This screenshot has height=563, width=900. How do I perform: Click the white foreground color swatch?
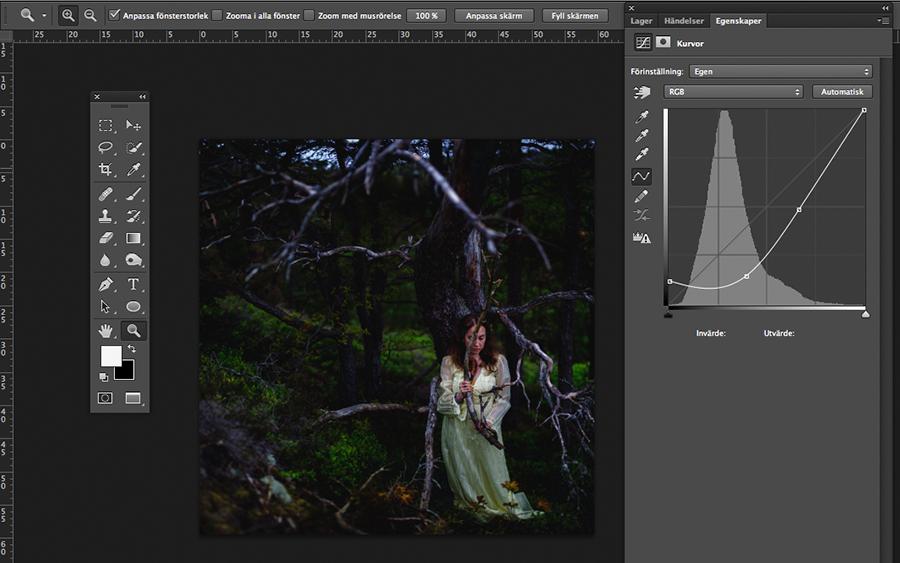[110, 356]
